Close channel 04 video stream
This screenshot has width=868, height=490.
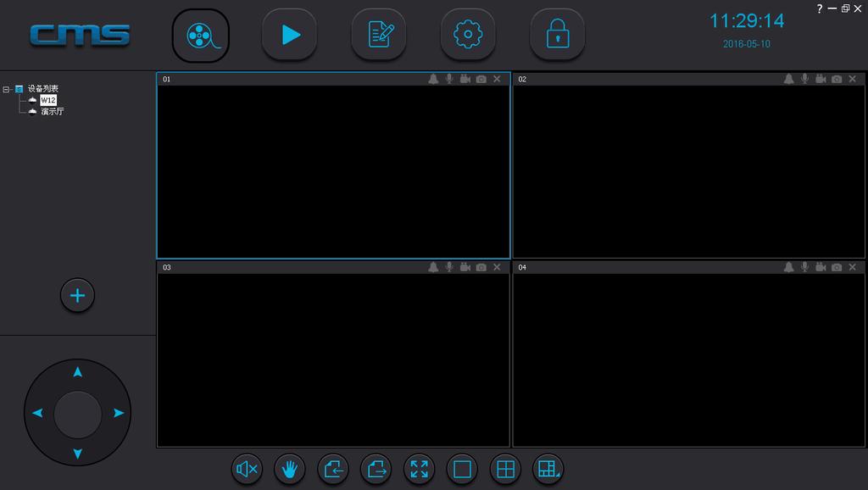tap(853, 267)
